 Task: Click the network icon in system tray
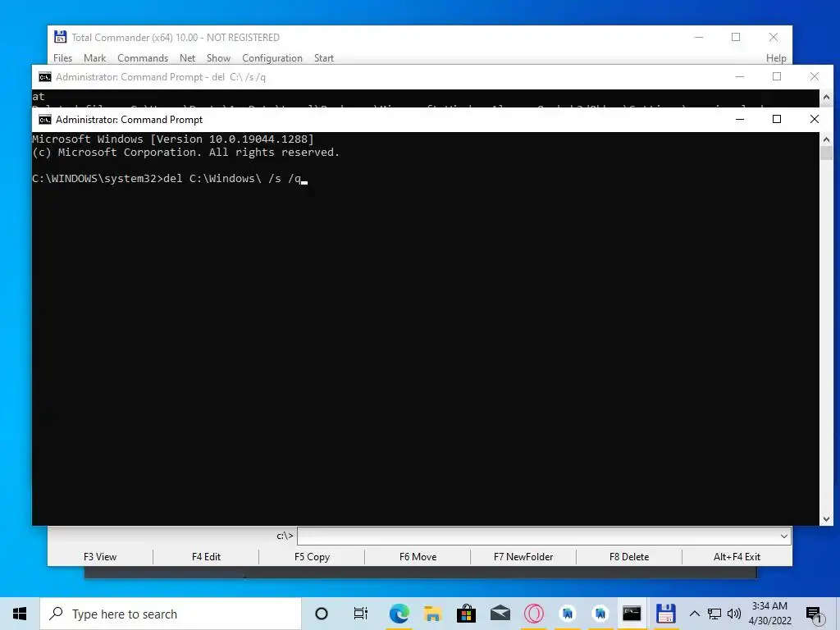click(714, 614)
